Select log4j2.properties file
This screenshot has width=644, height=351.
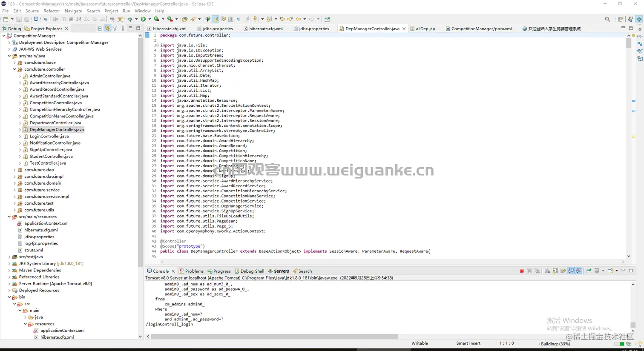(x=41, y=243)
